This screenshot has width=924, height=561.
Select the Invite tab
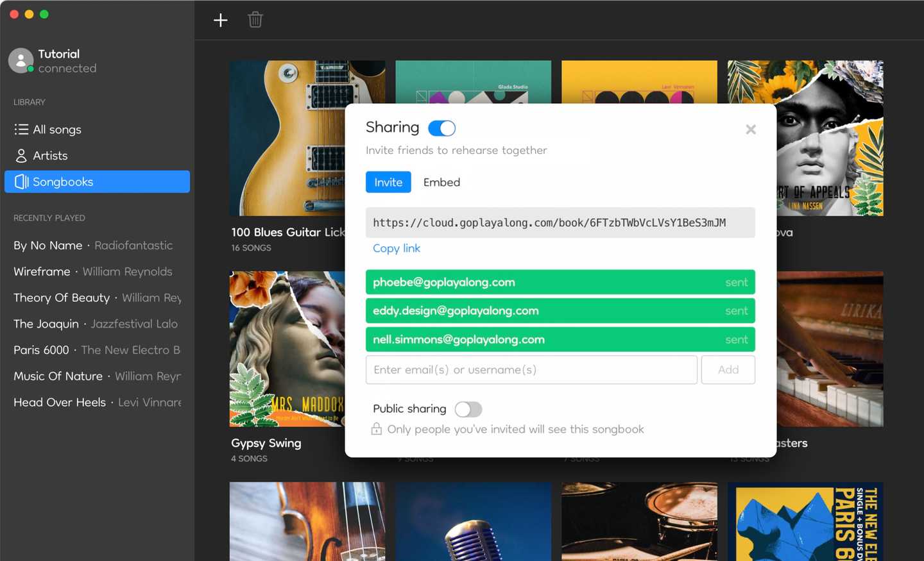388,182
